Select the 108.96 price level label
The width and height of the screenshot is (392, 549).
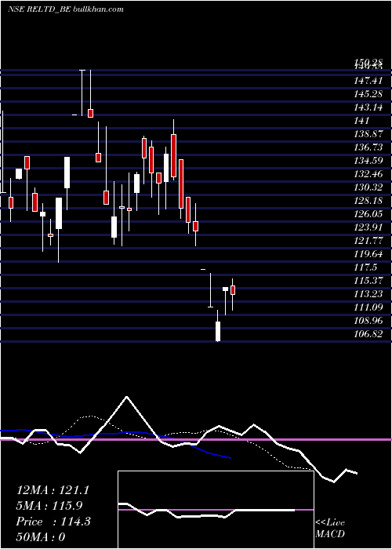[368, 320]
